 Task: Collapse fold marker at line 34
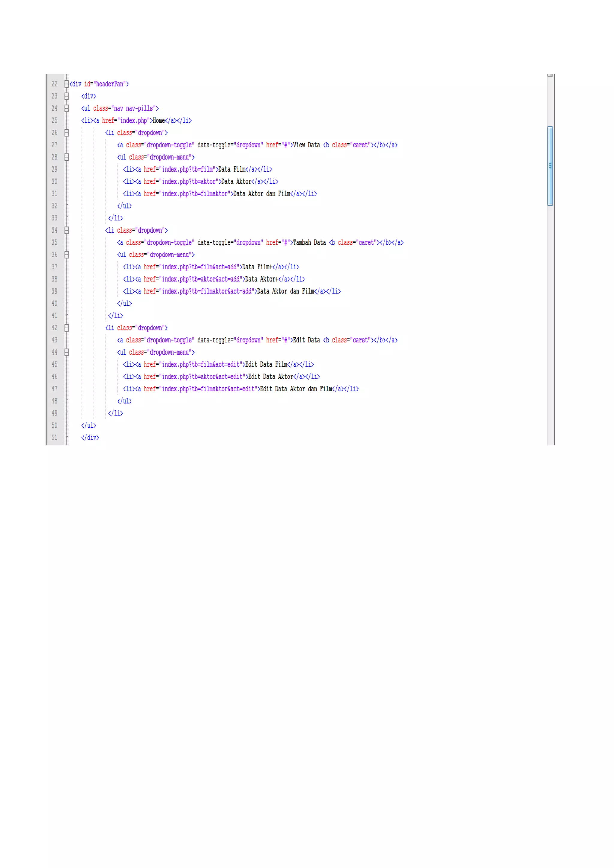point(66,230)
